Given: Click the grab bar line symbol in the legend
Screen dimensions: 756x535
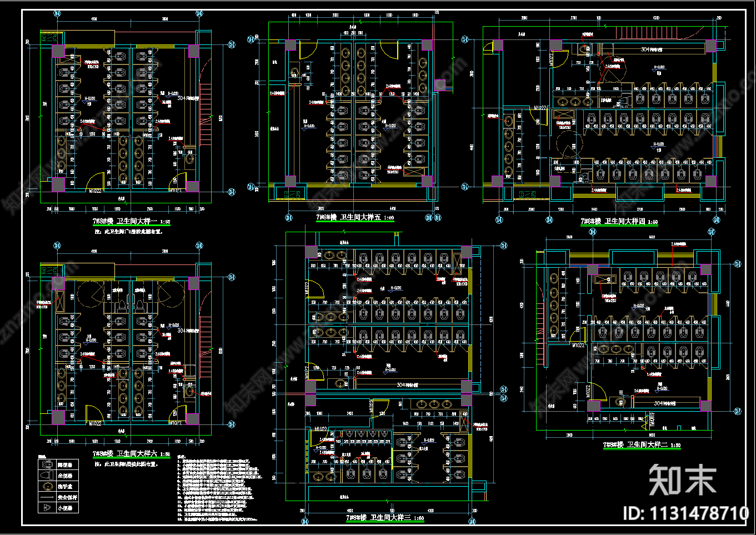Looking at the screenshot, I should pyautogui.click(x=46, y=497).
